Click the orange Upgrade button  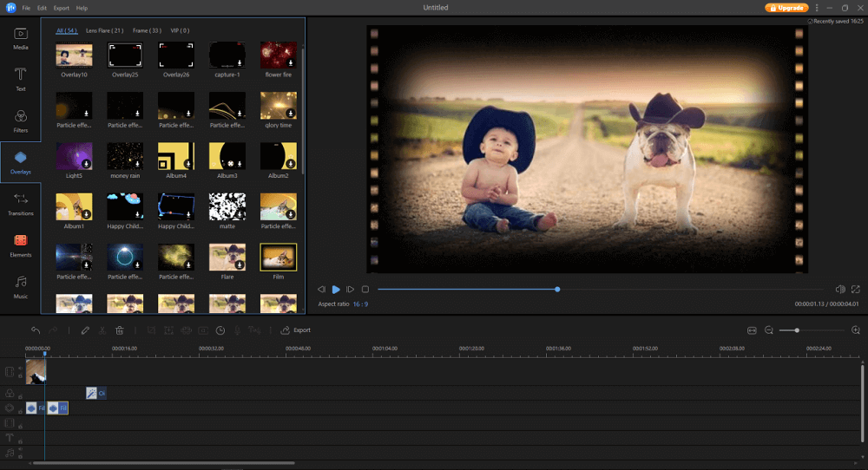786,8
